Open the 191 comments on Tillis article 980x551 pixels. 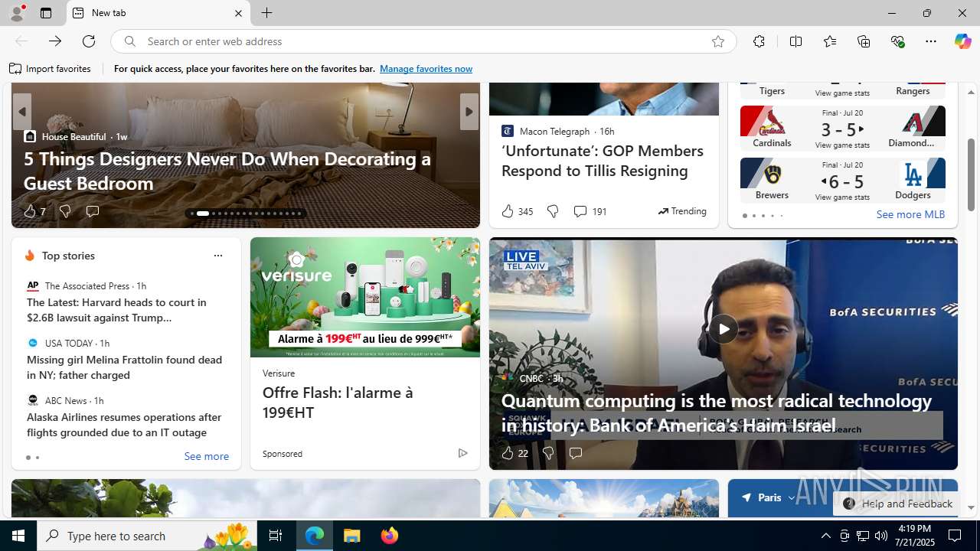[590, 211]
